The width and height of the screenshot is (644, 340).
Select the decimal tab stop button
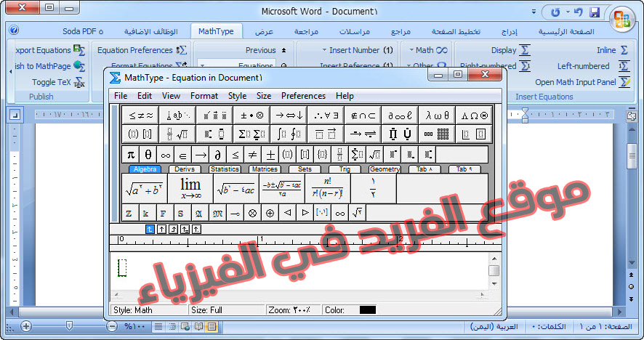[197, 229]
